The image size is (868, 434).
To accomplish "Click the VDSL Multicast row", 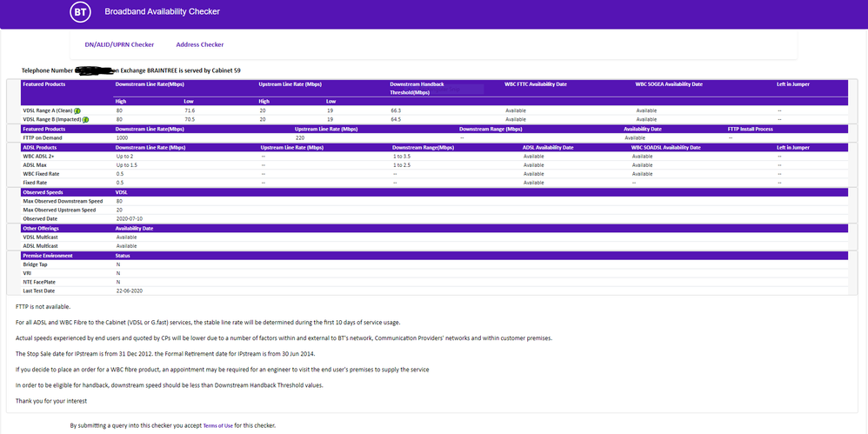I will point(42,237).
